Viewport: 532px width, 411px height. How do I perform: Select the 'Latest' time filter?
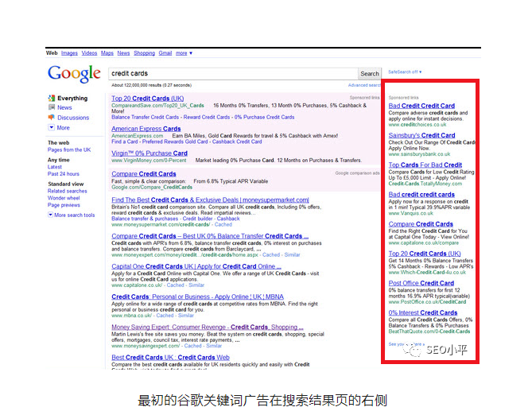55,167
